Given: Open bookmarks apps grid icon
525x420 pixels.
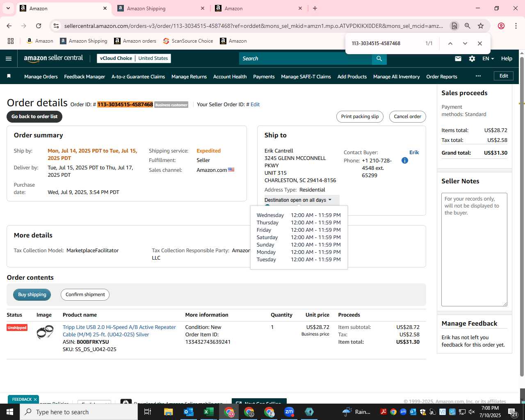Looking at the screenshot, I should [11, 41].
